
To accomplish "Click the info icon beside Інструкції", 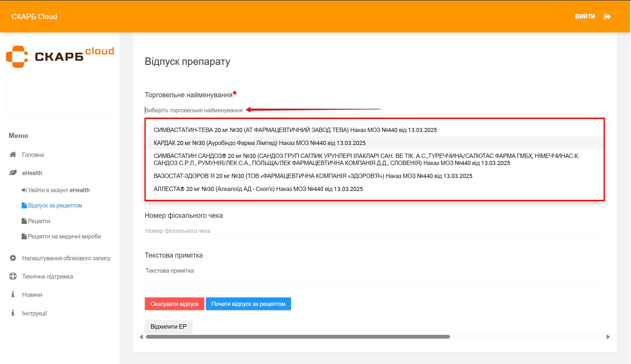I will [x=13, y=313].
